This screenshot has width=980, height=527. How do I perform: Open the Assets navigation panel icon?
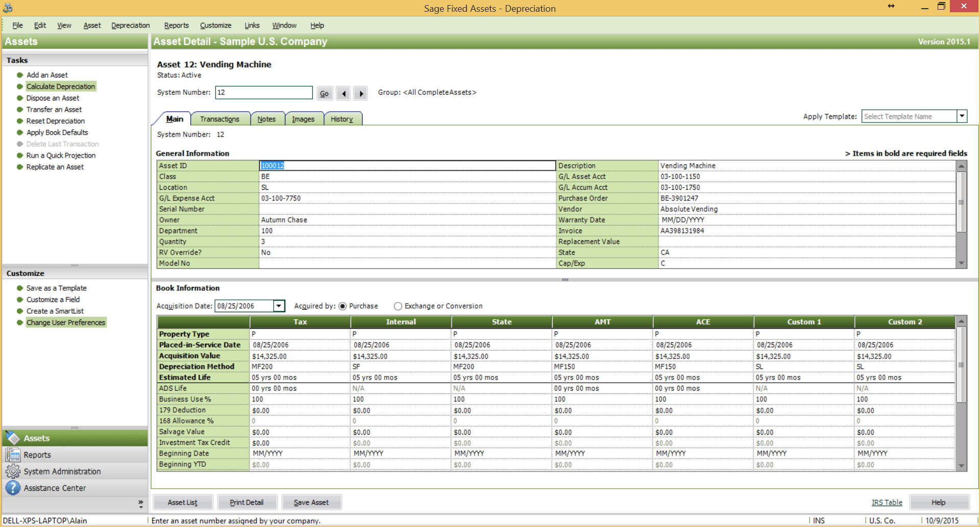(x=12, y=438)
